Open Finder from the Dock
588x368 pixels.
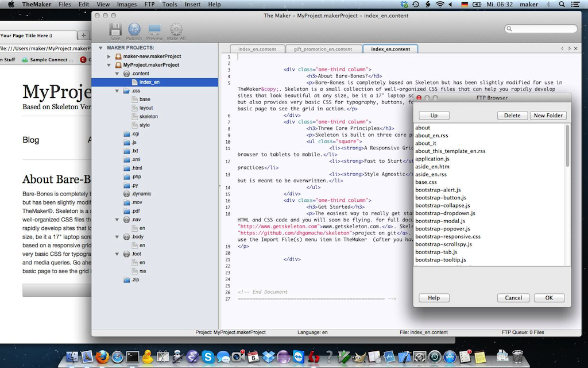(72, 356)
